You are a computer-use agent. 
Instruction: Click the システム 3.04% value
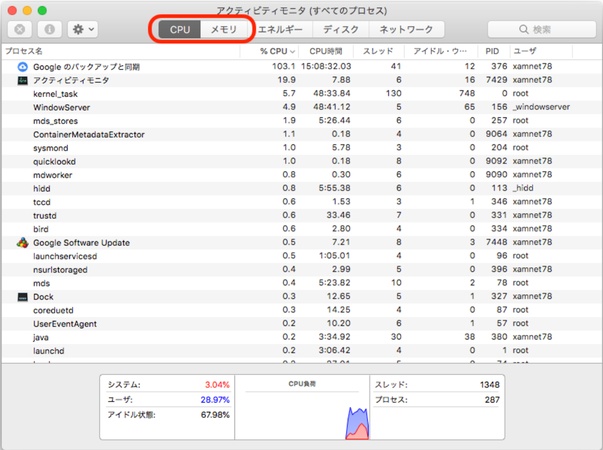point(217,385)
